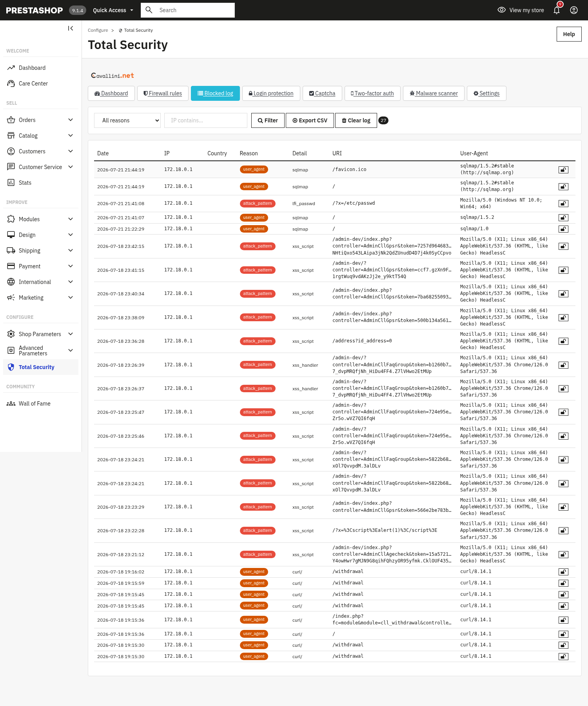Unblock IP for sqlmap/1.0 row
The width and height of the screenshot is (588, 706).
click(563, 229)
